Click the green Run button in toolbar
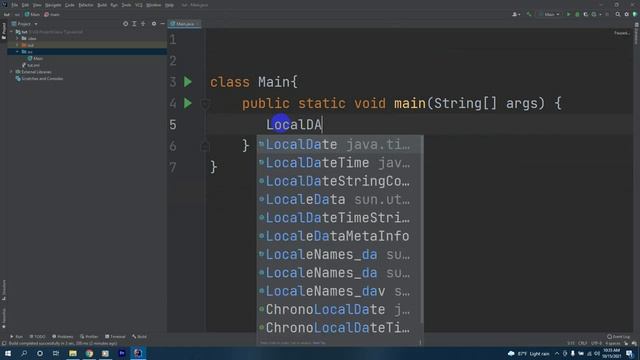Image resolution: width=640 pixels, height=360 pixels. pyautogui.click(x=568, y=14)
